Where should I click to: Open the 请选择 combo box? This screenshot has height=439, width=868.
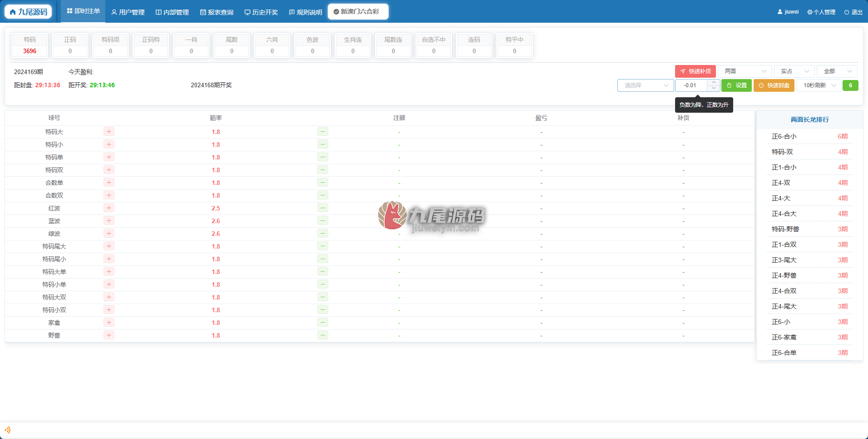point(646,85)
